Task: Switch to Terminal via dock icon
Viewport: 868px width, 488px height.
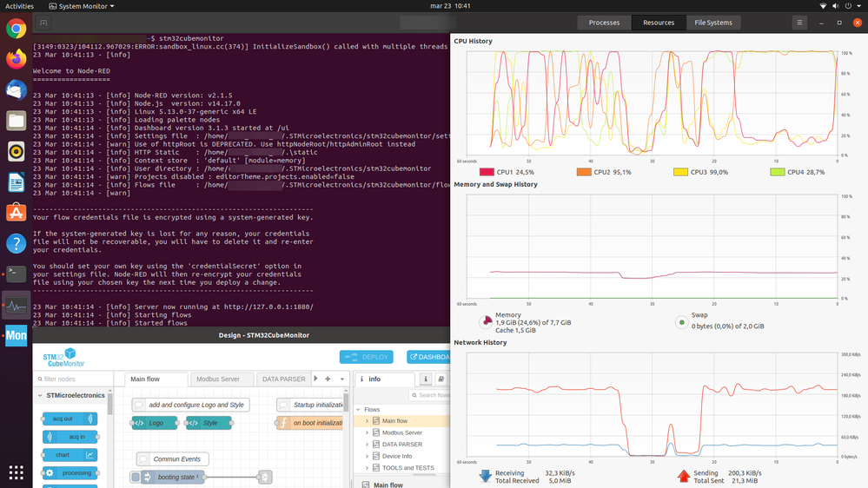Action: [x=16, y=274]
